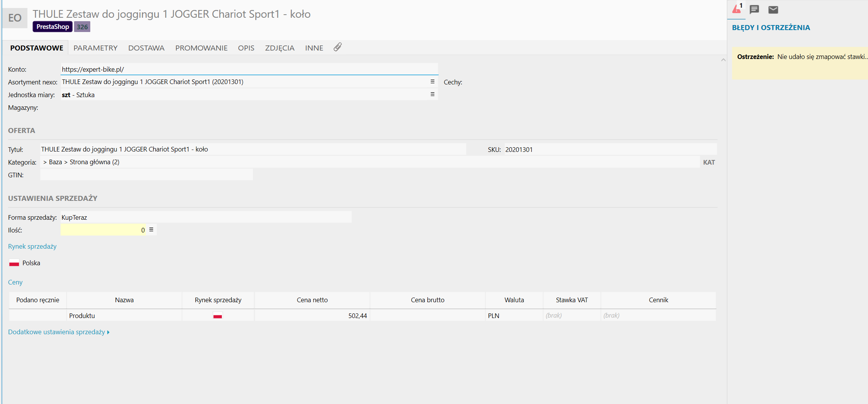Expand Dodatkowe ustawienia sprzedaży
This screenshot has height=404, width=868.
point(59,332)
